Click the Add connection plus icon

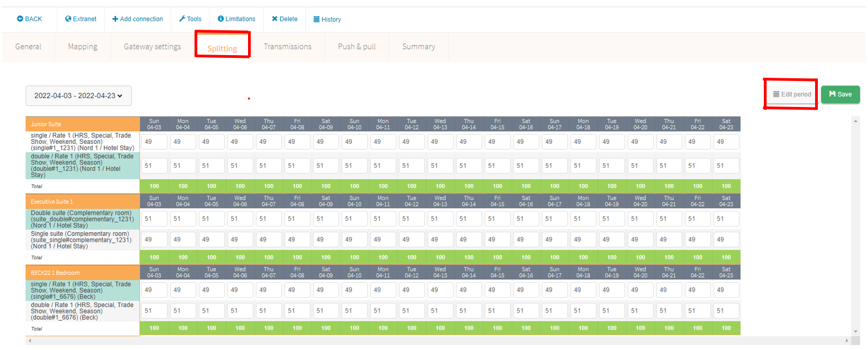pos(115,19)
